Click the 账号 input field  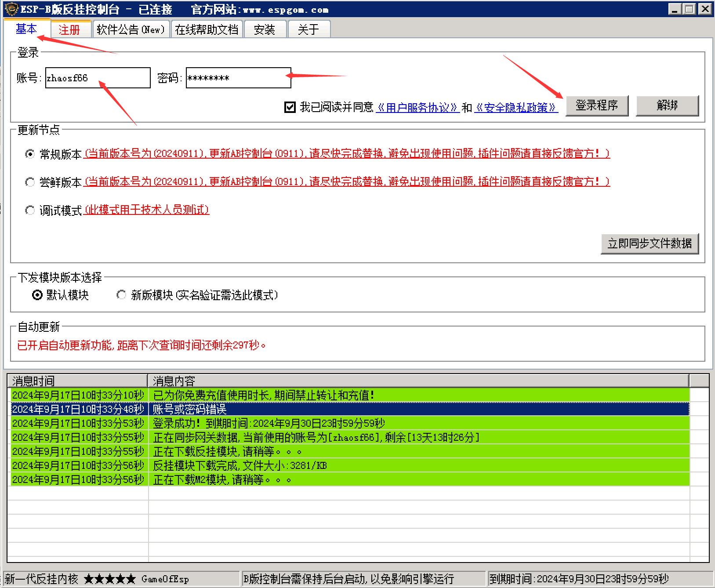98,78
